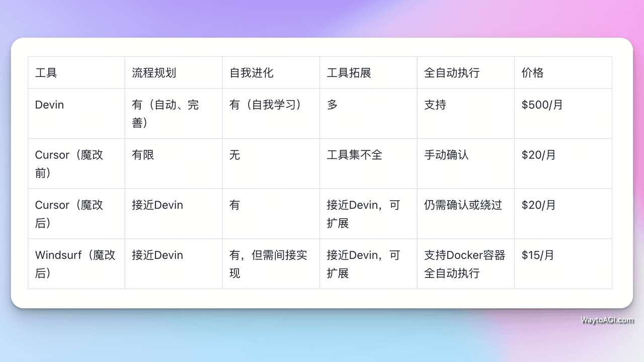This screenshot has width=644, height=362.
Task: Click the 有 cell in Cursor（魔改后）row
Action: [271, 214]
